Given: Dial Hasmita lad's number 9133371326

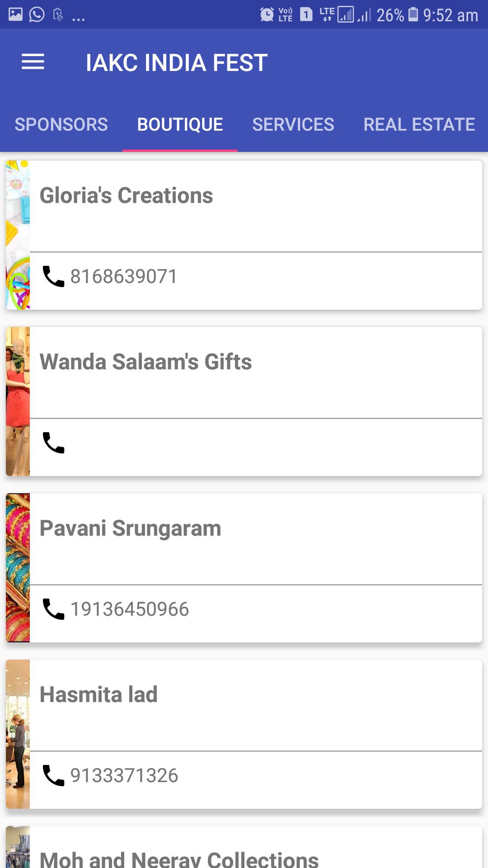Looking at the screenshot, I should (x=124, y=776).
